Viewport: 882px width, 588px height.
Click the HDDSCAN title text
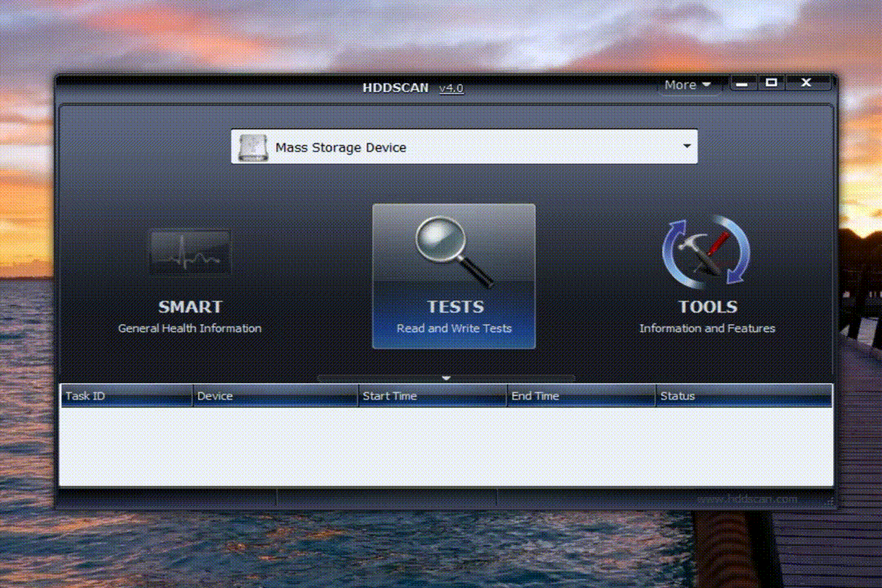(395, 87)
